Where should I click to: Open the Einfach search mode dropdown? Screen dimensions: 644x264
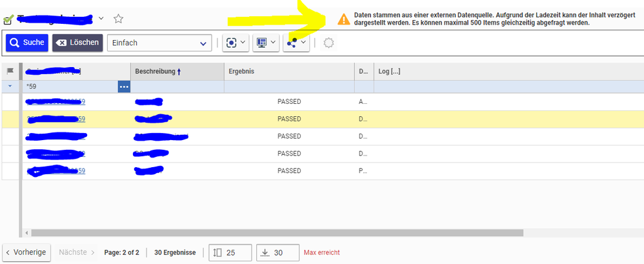click(159, 43)
